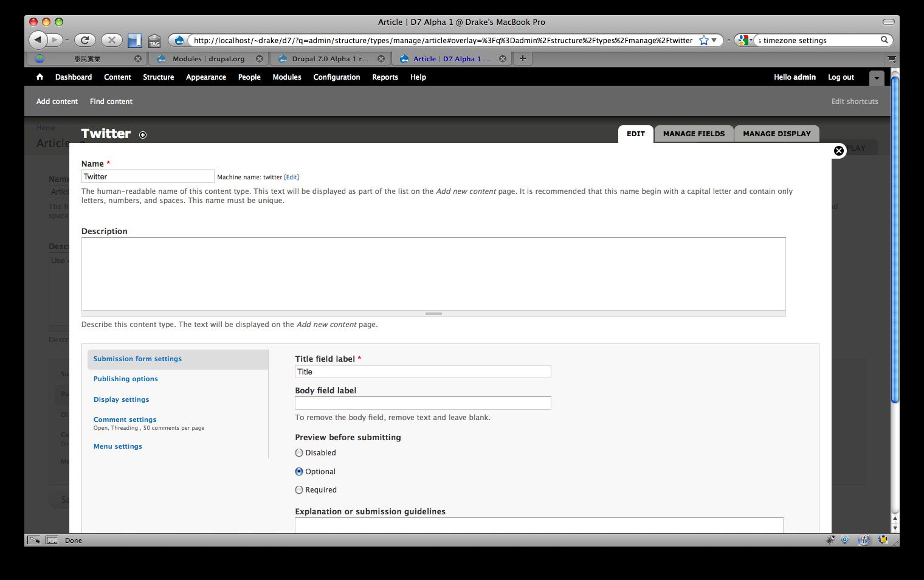The width and height of the screenshot is (924, 580).
Task: Toggle the shortcut bar drawer arrow
Action: 877,78
